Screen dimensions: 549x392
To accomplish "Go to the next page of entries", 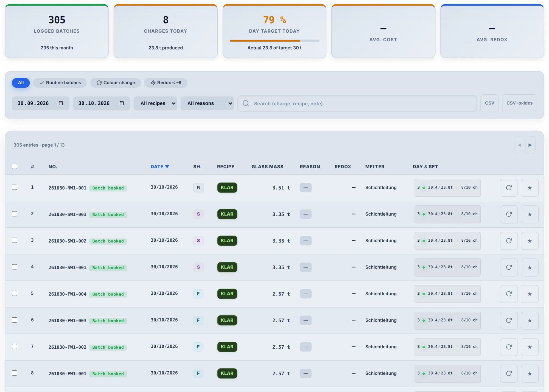I will (x=530, y=145).
